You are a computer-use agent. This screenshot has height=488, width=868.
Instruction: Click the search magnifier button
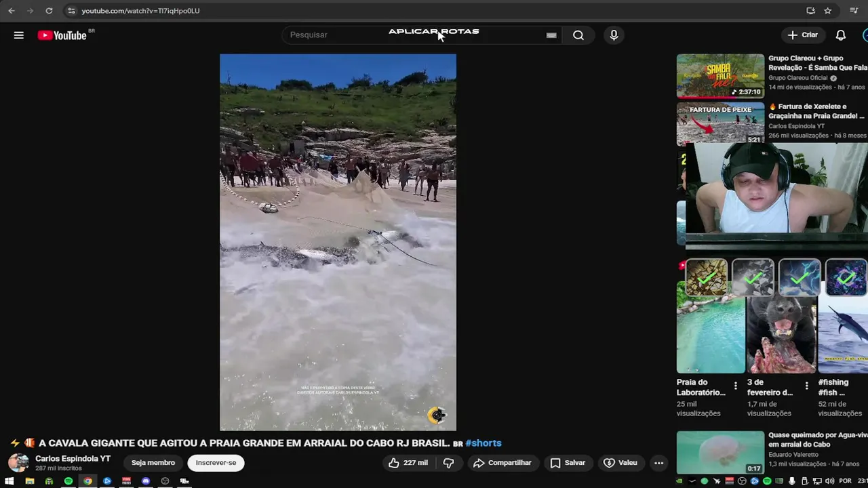click(578, 35)
